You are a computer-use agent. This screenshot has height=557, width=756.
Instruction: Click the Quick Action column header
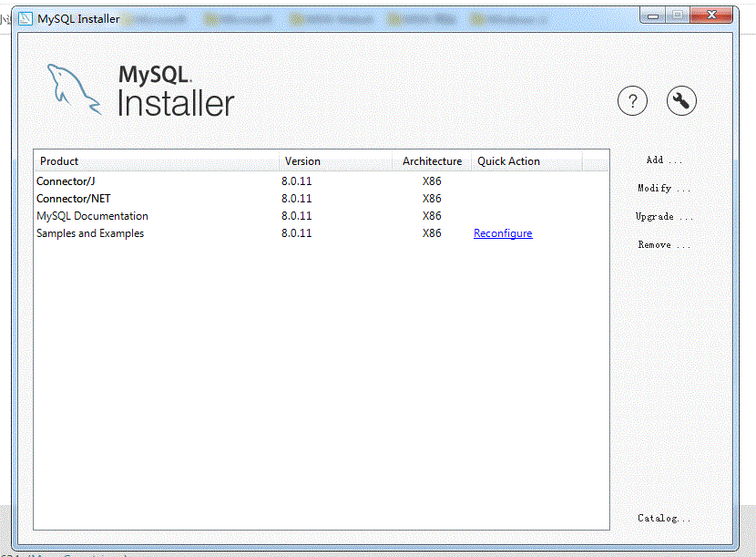point(526,160)
